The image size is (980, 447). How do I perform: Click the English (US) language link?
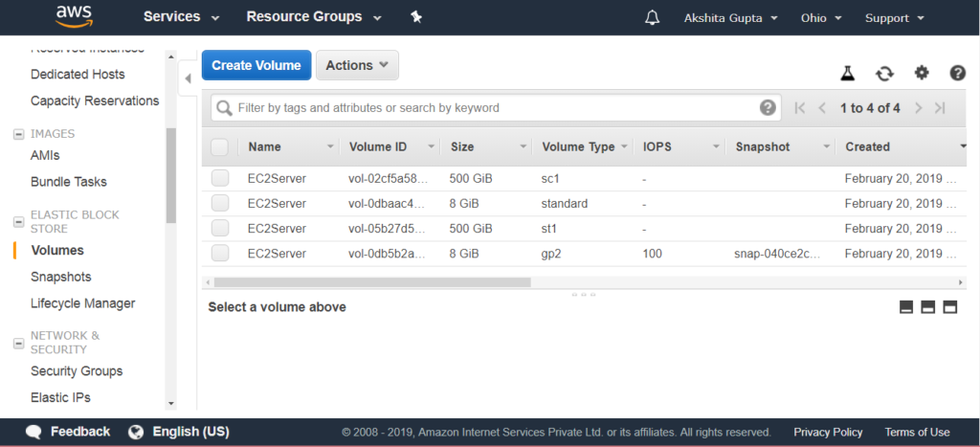click(190, 432)
